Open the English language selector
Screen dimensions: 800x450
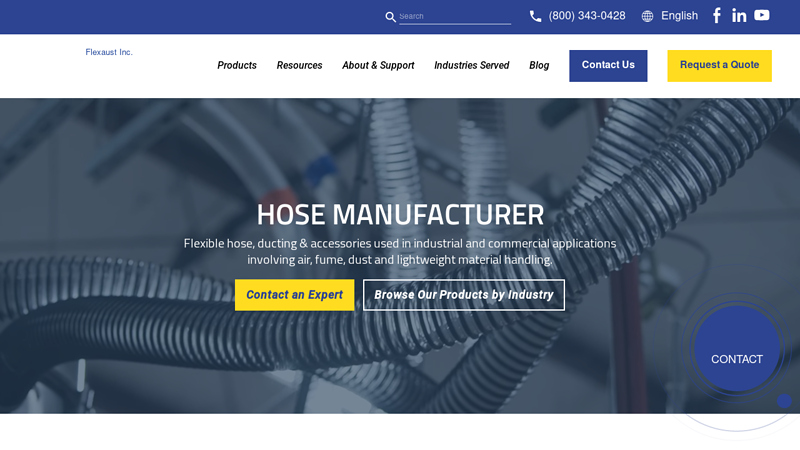click(x=679, y=16)
